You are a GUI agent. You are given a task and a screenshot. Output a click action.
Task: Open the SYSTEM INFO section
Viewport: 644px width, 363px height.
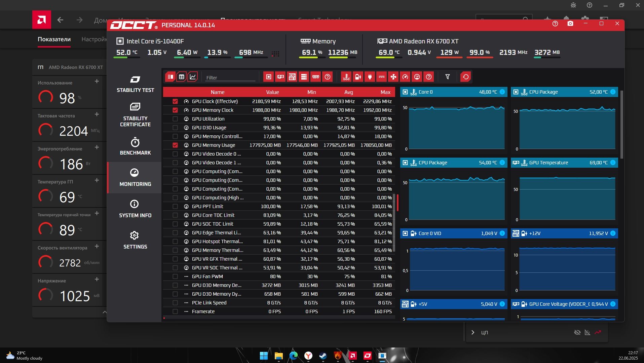pyautogui.click(x=135, y=209)
